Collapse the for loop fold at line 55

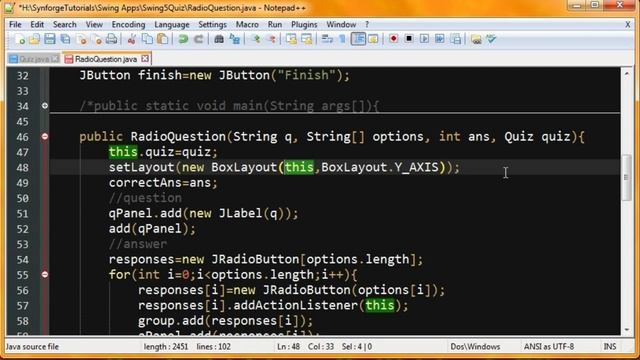pos(45,274)
